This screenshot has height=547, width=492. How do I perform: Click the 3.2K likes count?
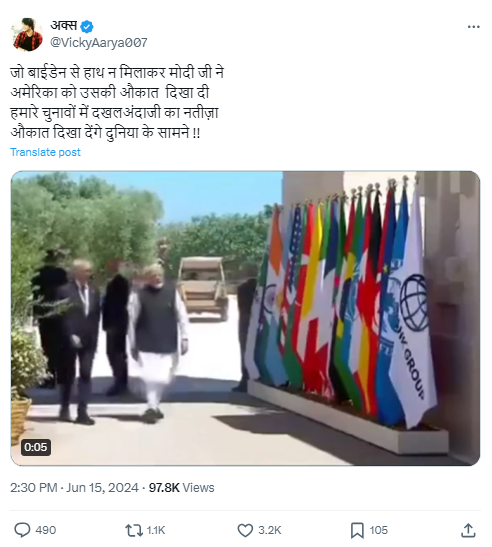269,530
